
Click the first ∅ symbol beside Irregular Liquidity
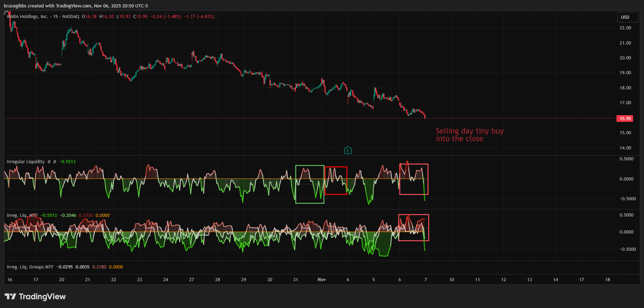(x=49, y=162)
